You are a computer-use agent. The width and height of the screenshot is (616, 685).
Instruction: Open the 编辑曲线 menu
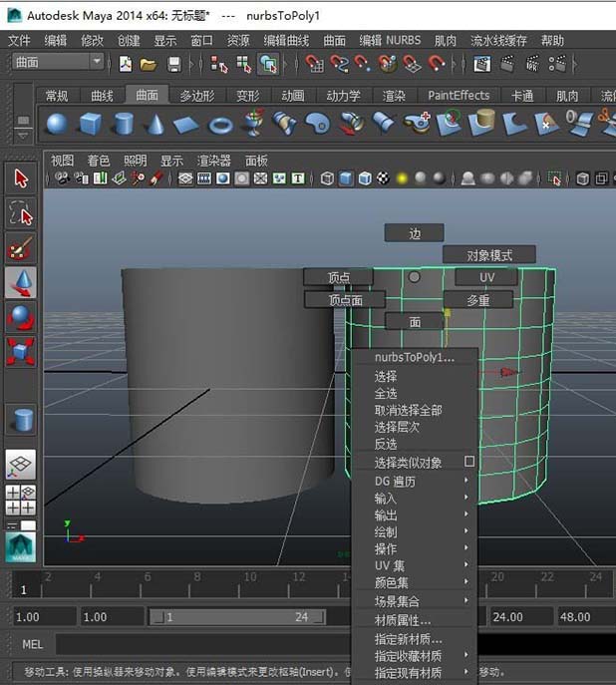point(286,40)
